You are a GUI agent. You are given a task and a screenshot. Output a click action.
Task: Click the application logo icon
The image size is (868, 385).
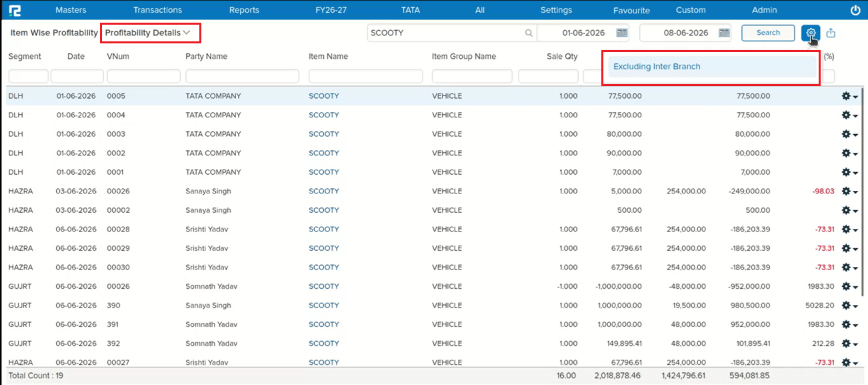click(x=13, y=10)
